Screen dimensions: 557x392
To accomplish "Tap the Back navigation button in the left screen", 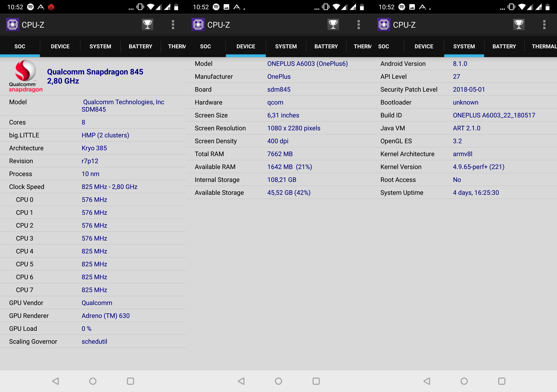I will click(x=56, y=381).
